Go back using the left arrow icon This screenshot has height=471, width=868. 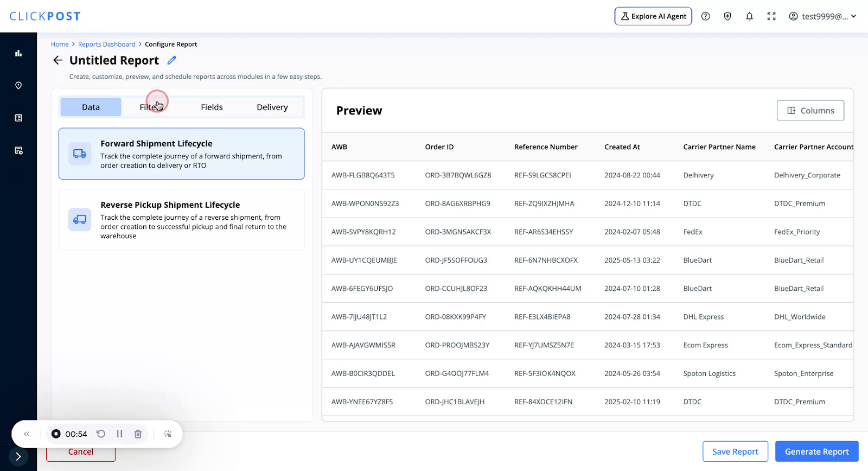58,60
